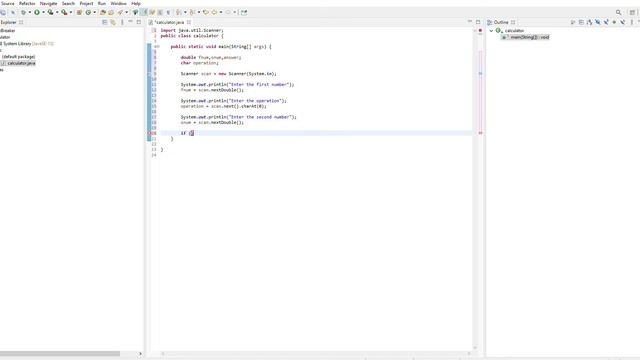
Task: Collapse the calculator class in Outline
Action: pyautogui.click(x=491, y=31)
